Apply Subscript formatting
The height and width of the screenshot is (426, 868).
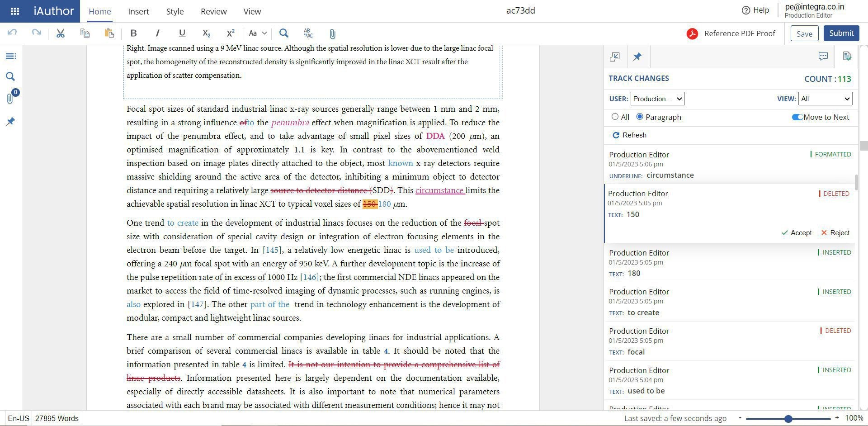(206, 33)
